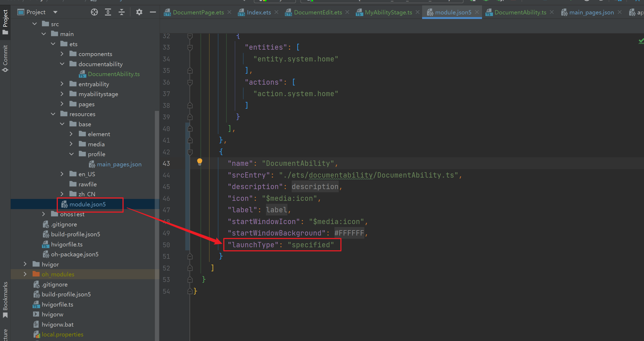Viewport: 644px width, 341px height.
Task: Click the Expand All icon in Project toolbar
Action: pyautogui.click(x=108, y=12)
